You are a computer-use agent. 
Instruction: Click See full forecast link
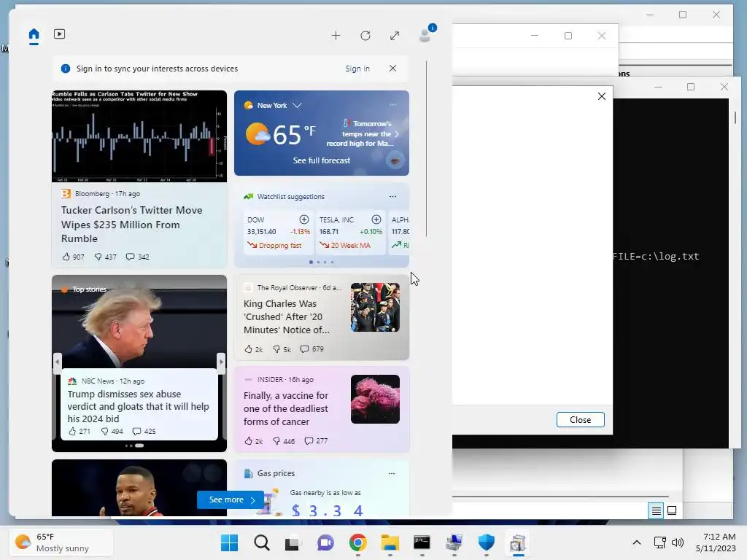[322, 160]
